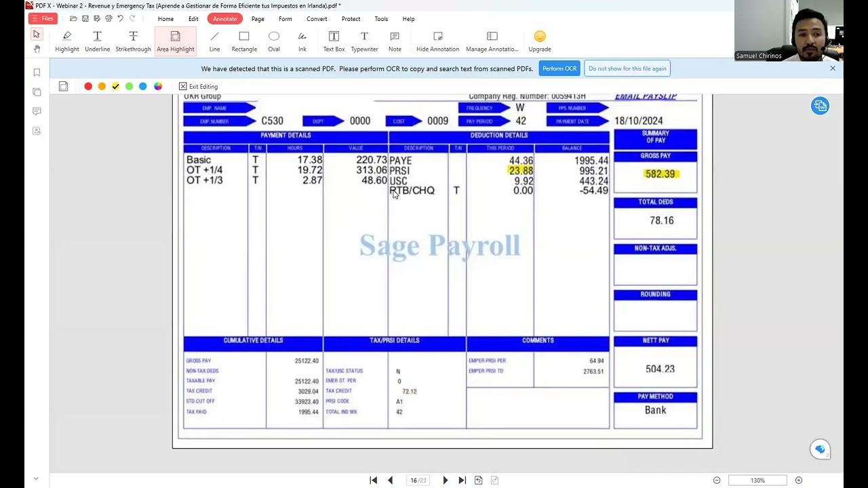Image resolution: width=868 pixels, height=488 pixels.
Task: Click Do not show for this file again
Action: (627, 68)
